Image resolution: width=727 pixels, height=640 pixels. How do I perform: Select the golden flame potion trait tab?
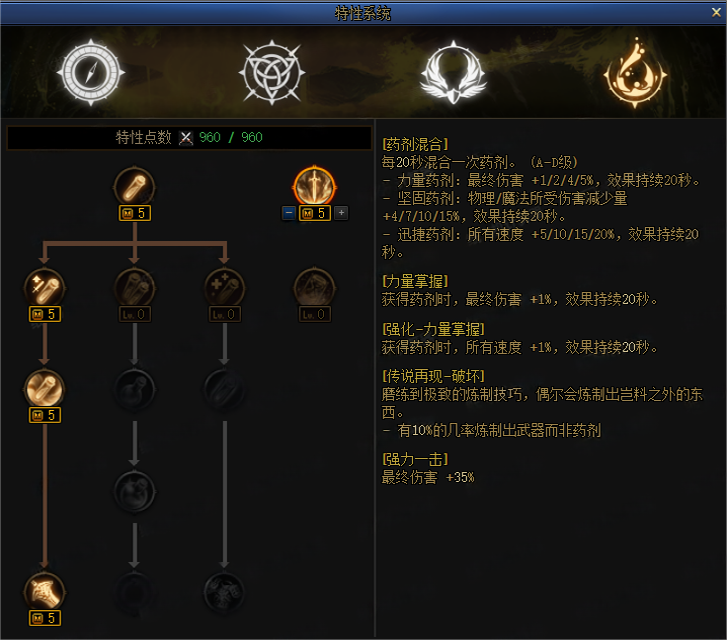[x=635, y=72]
